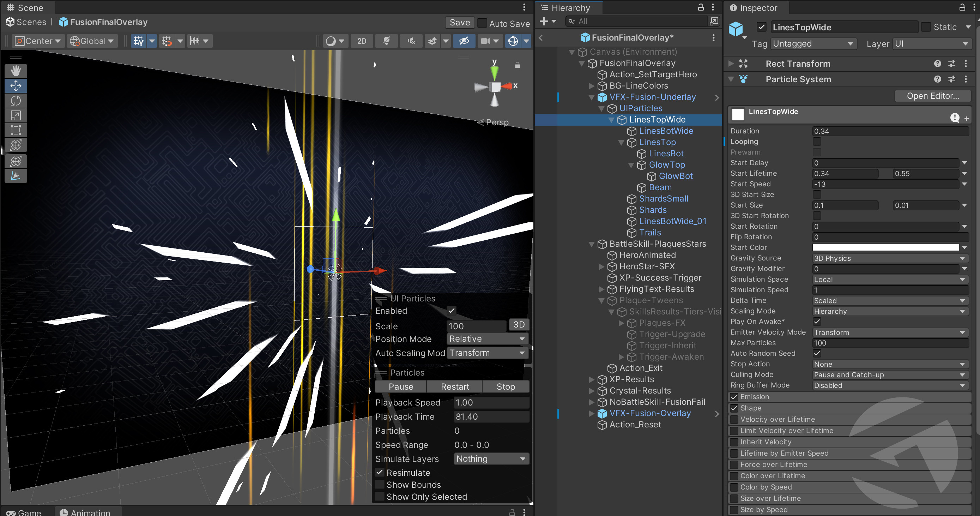Open the Position Mode dropdown
Image resolution: width=980 pixels, height=516 pixels.
(x=487, y=339)
